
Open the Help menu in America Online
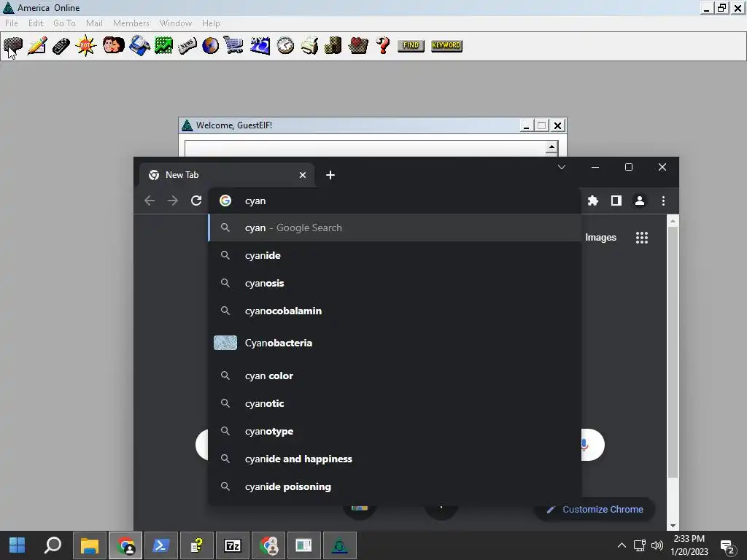[x=211, y=23]
